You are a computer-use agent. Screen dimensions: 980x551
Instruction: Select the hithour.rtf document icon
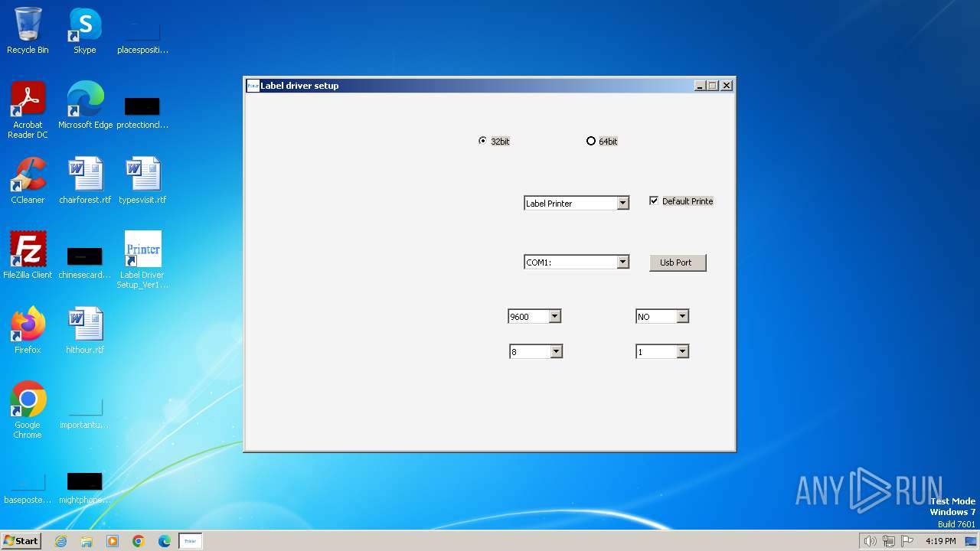coord(85,330)
